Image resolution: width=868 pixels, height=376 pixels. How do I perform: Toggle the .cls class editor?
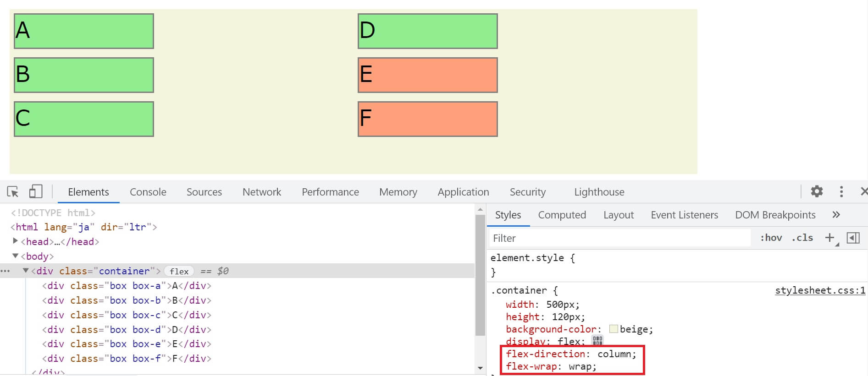pos(802,238)
